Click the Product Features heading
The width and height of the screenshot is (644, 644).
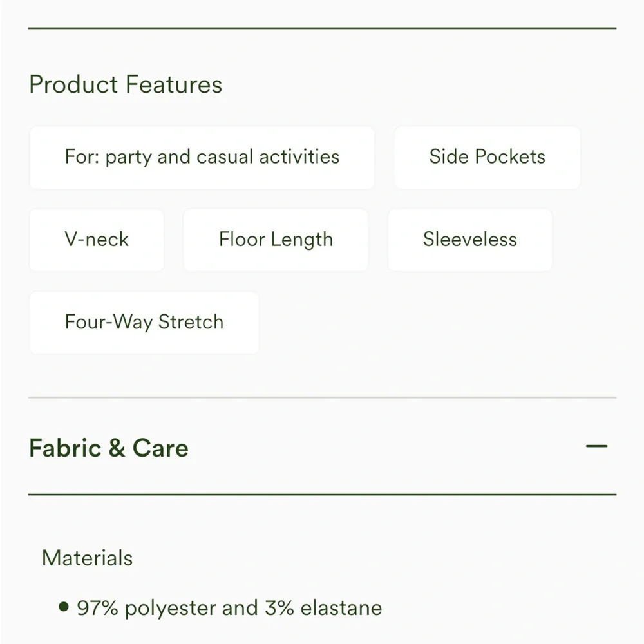[x=126, y=84]
